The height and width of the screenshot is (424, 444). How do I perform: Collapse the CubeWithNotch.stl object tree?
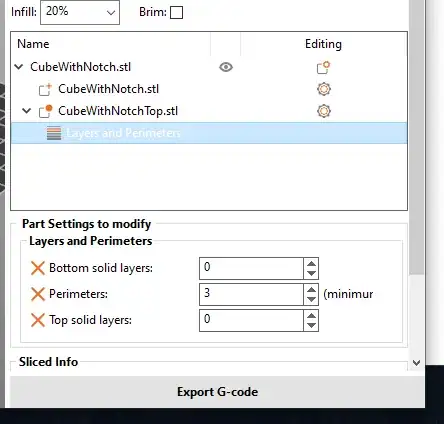click(x=19, y=67)
